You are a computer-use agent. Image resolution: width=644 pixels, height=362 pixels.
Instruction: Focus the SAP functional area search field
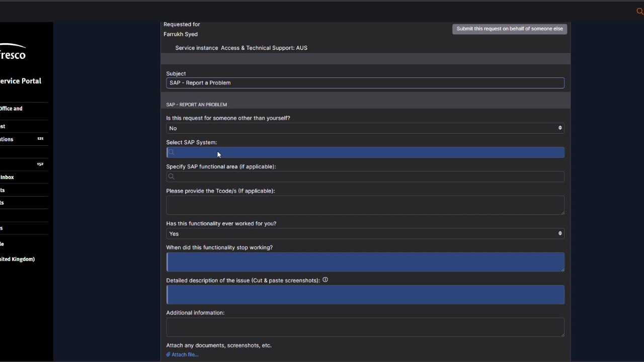pyautogui.click(x=365, y=176)
